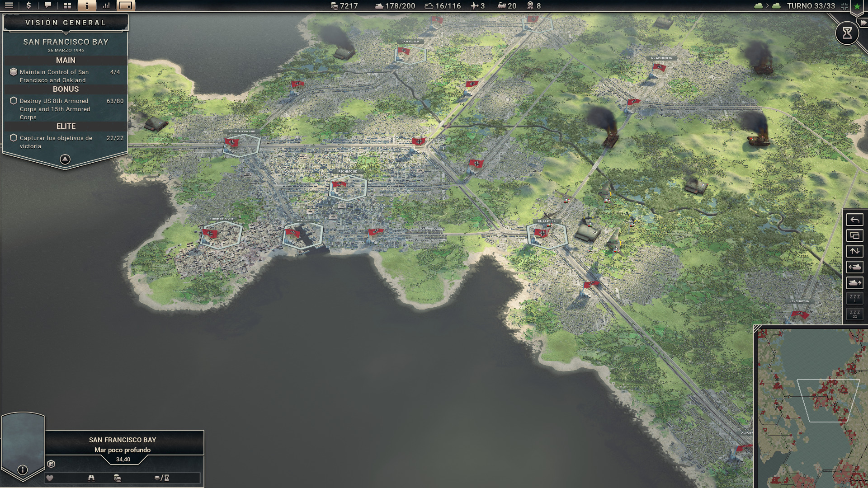Collapse the objectives panel with up arrow

tap(65, 159)
